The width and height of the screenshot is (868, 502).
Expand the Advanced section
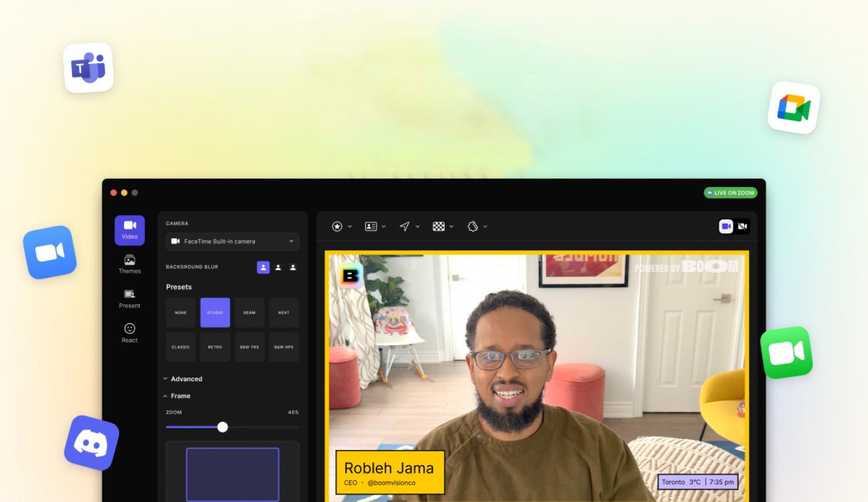pyautogui.click(x=183, y=379)
